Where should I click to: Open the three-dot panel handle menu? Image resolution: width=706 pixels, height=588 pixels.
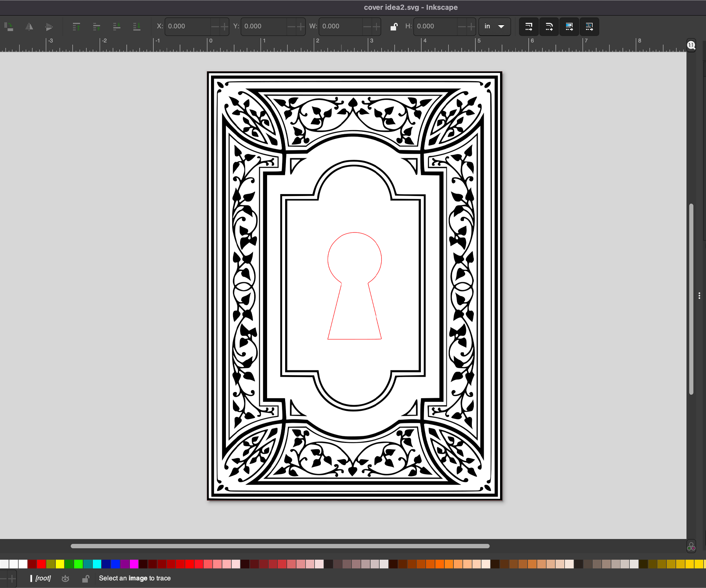(x=699, y=296)
